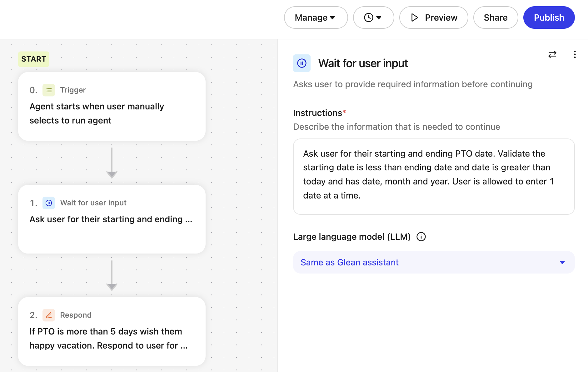Click the large pause icon in panel header

tap(301, 63)
